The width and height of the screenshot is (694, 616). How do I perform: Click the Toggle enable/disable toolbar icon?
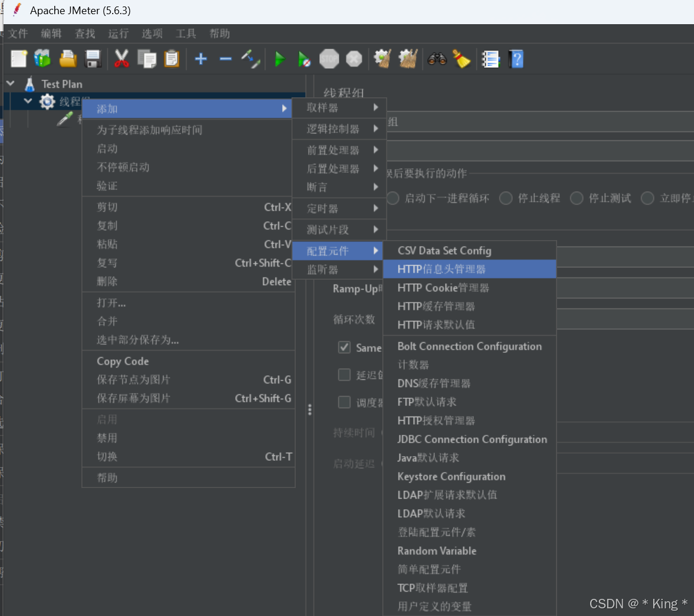(250, 59)
